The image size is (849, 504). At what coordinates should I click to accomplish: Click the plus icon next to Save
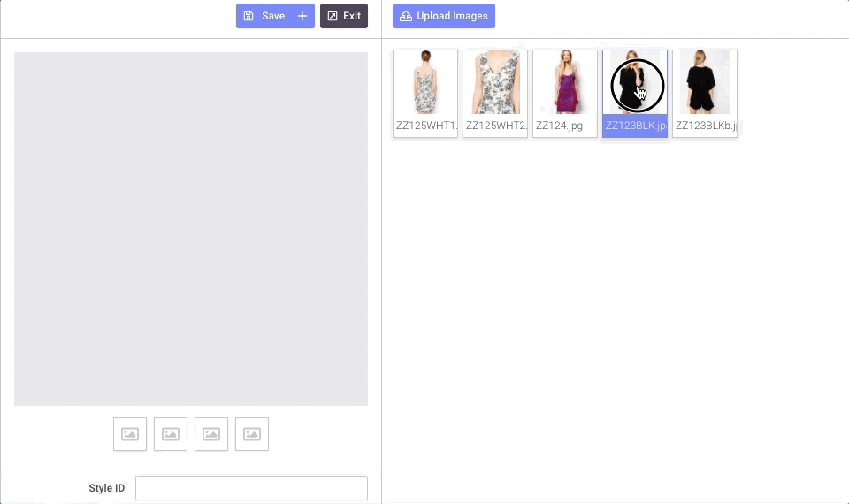tap(302, 16)
